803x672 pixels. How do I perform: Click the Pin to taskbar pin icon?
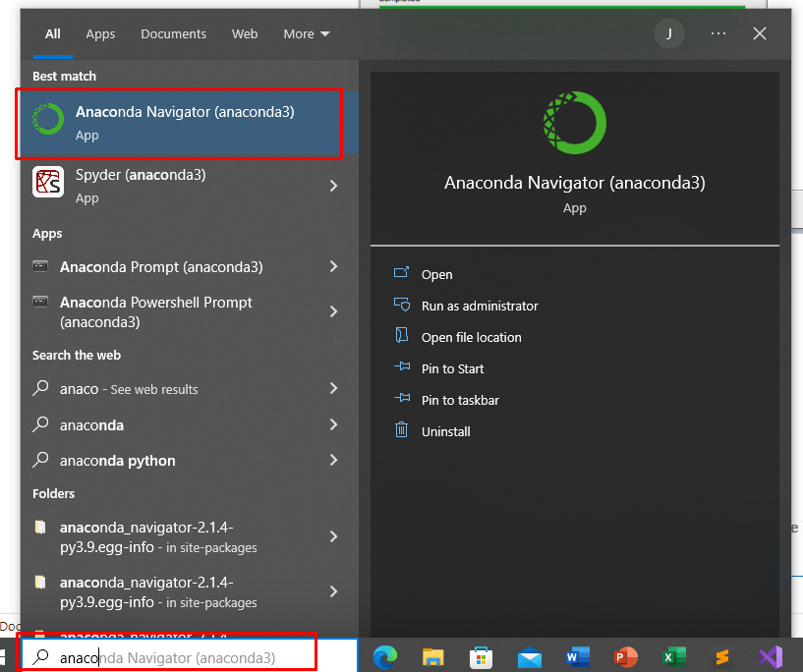(402, 398)
